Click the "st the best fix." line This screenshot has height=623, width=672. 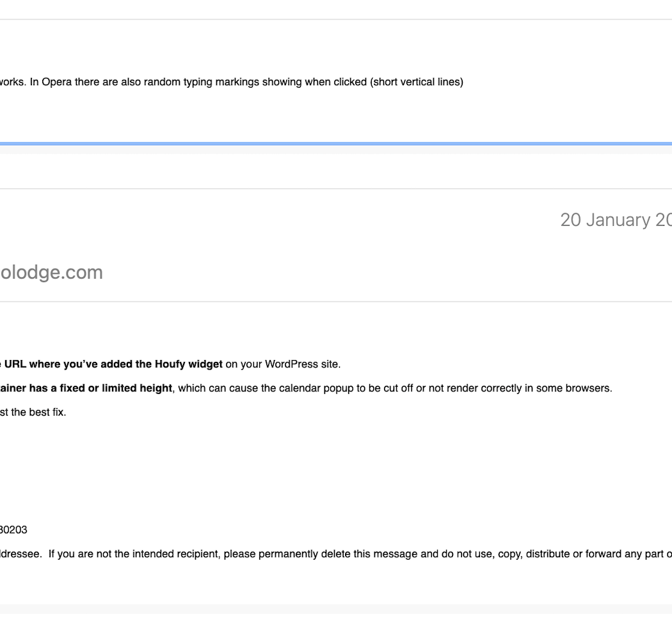pos(33,413)
